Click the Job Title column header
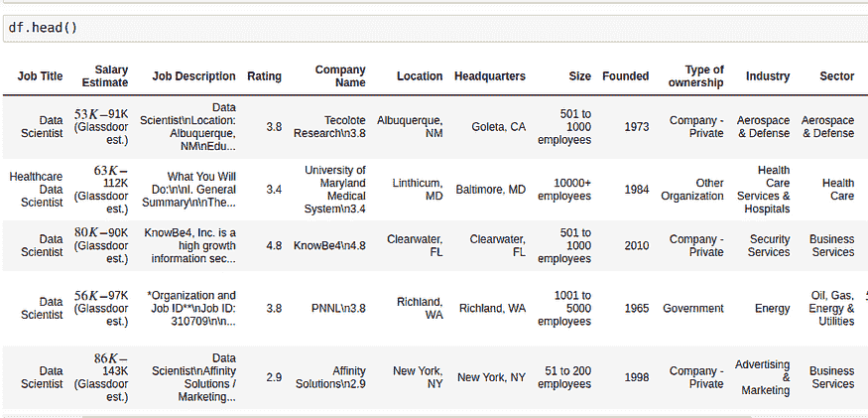Viewport: 868px width, 418px height. point(40,76)
